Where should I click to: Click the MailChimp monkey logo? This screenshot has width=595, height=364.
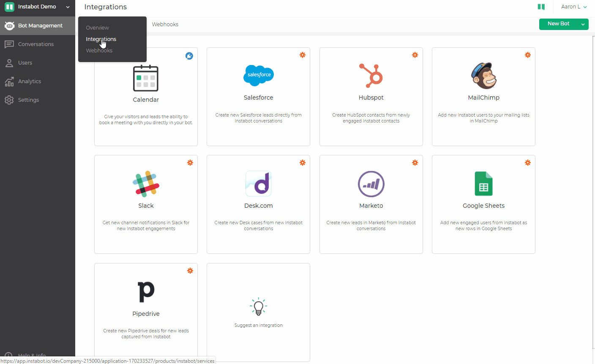tap(484, 76)
